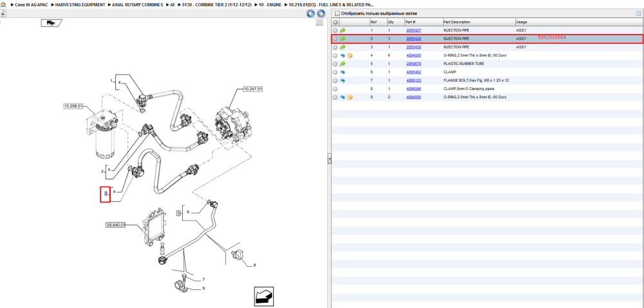The height and width of the screenshot is (308, 644).
Task: Select callout number 6 near the clamp drawing
Action: click(204, 288)
